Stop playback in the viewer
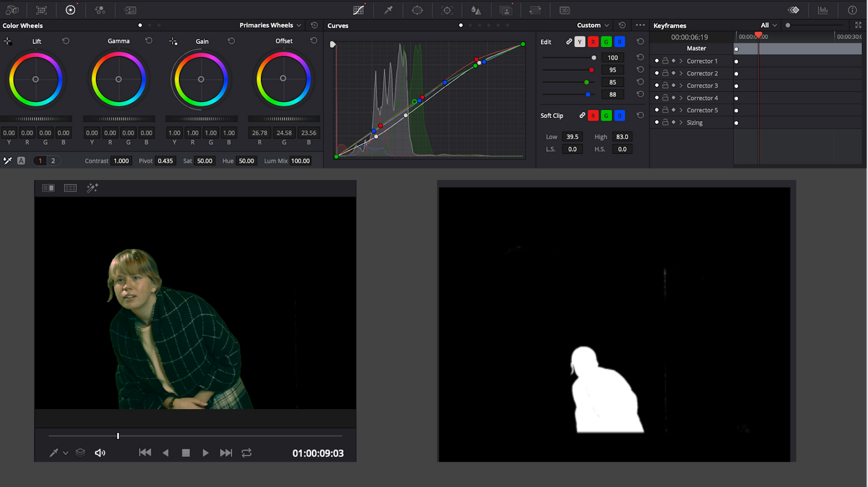The image size is (868, 487). tap(186, 453)
